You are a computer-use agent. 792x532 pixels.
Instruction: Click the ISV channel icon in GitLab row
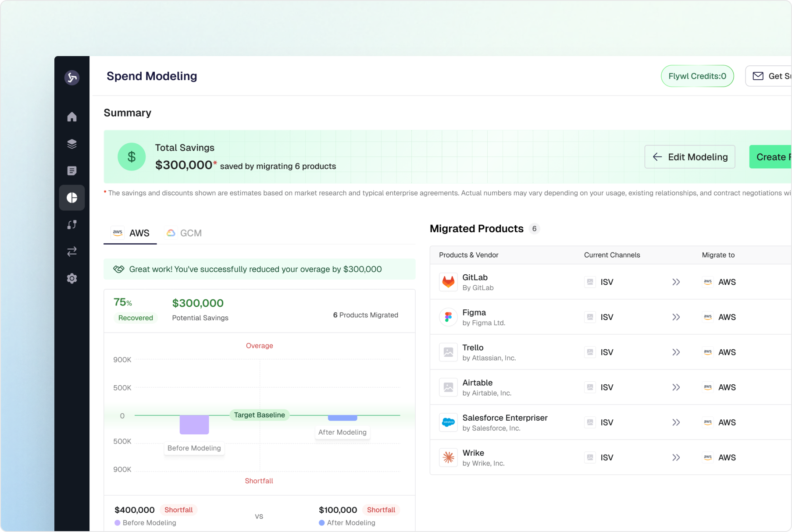pyautogui.click(x=590, y=282)
